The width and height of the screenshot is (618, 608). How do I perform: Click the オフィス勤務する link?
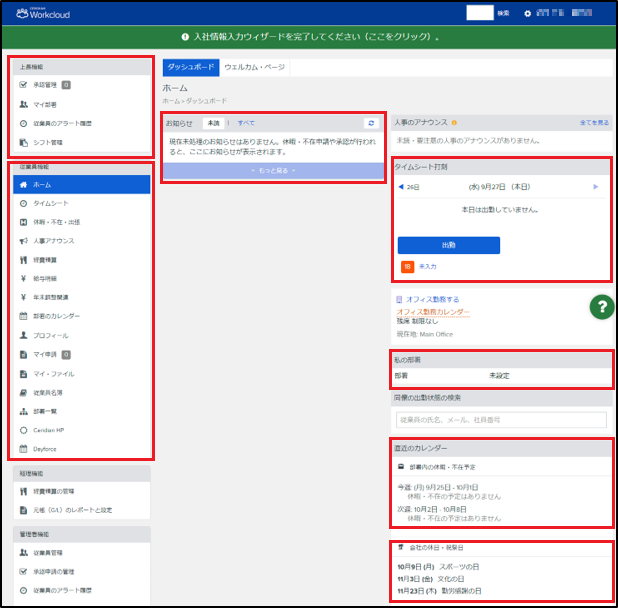pos(432,299)
